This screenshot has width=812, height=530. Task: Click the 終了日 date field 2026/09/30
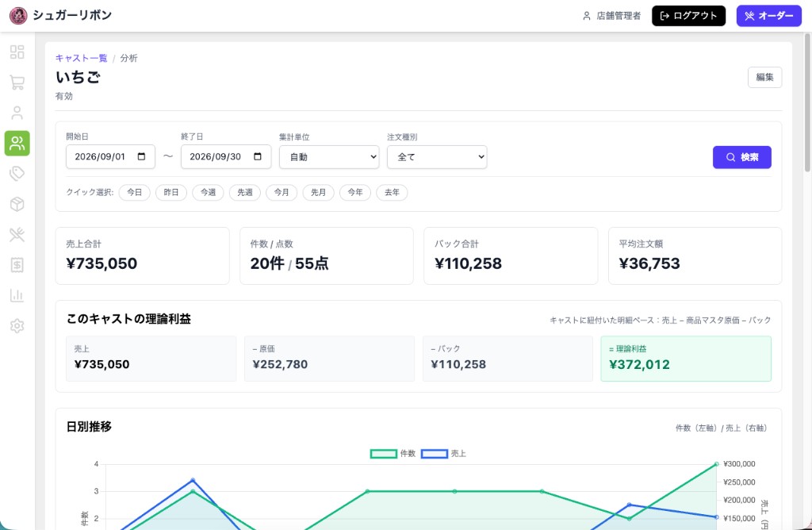[x=226, y=156]
